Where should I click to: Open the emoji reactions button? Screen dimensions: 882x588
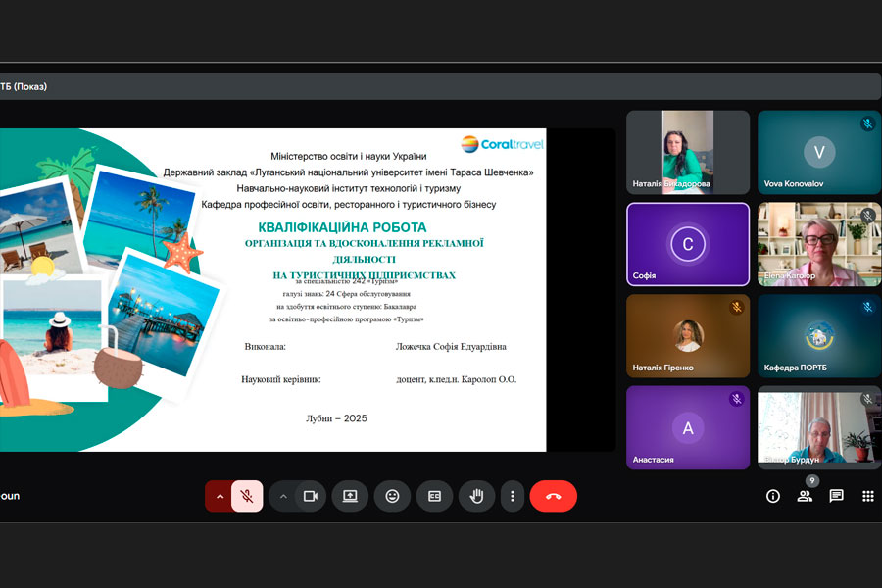tap(392, 496)
